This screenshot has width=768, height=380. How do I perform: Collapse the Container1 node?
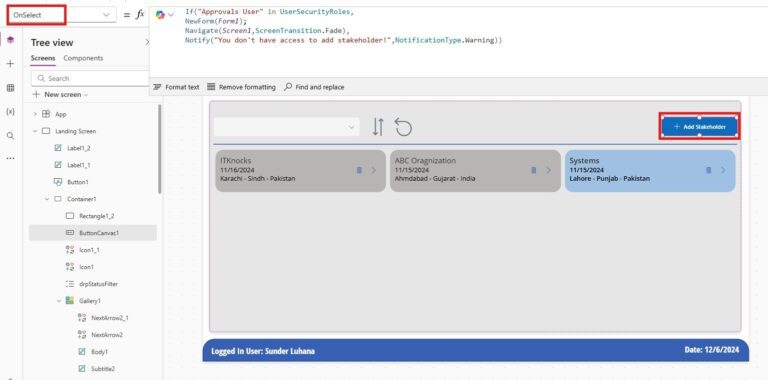tap(47, 199)
